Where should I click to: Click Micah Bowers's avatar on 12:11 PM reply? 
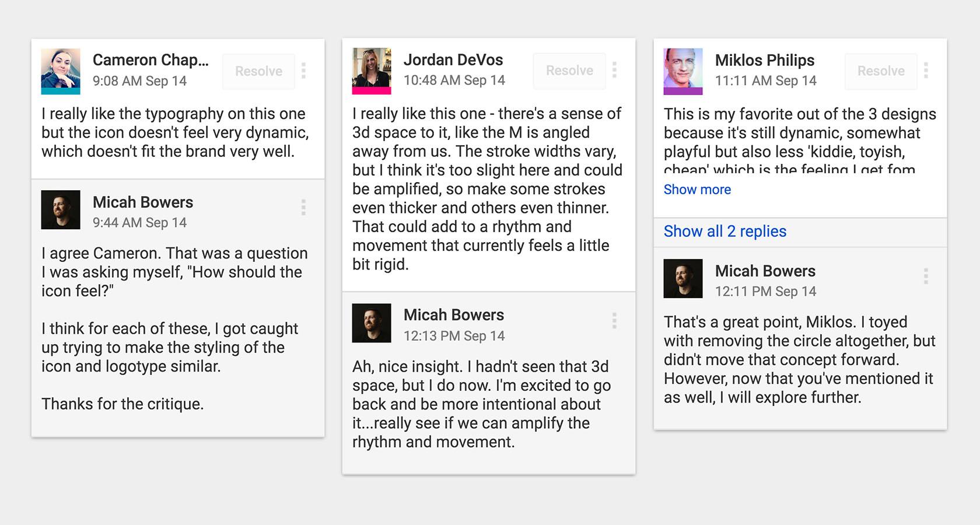tap(683, 279)
